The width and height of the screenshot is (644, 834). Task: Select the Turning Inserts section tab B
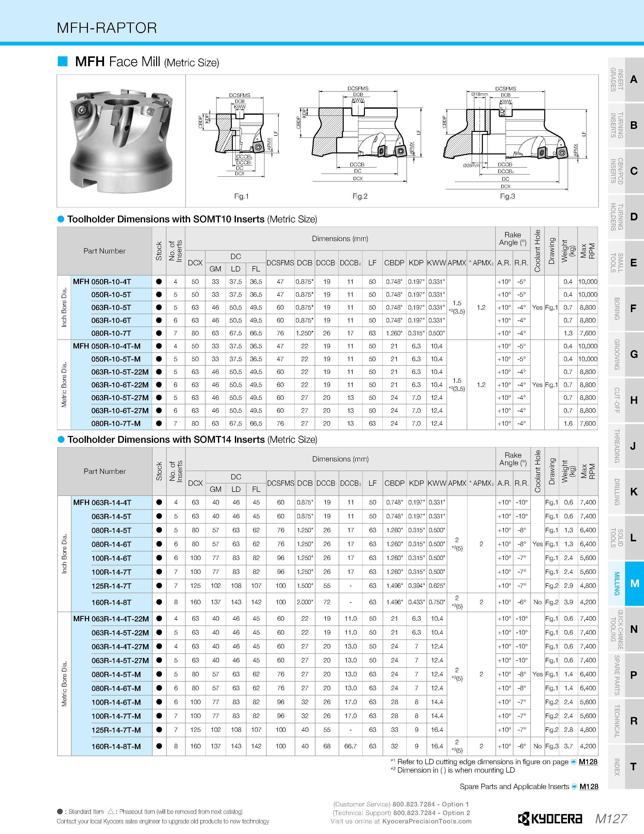click(626, 125)
